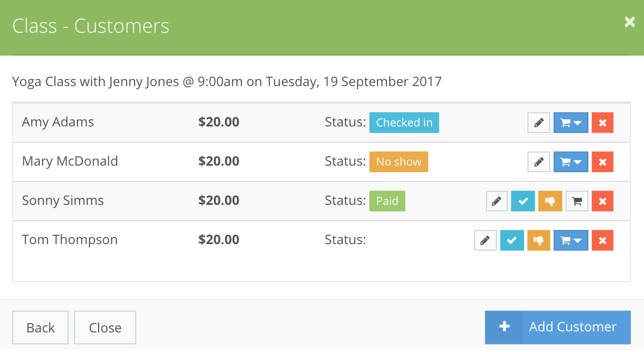Click Mary McDonald's No show status badge
The image size is (644, 352).
pyautogui.click(x=398, y=162)
